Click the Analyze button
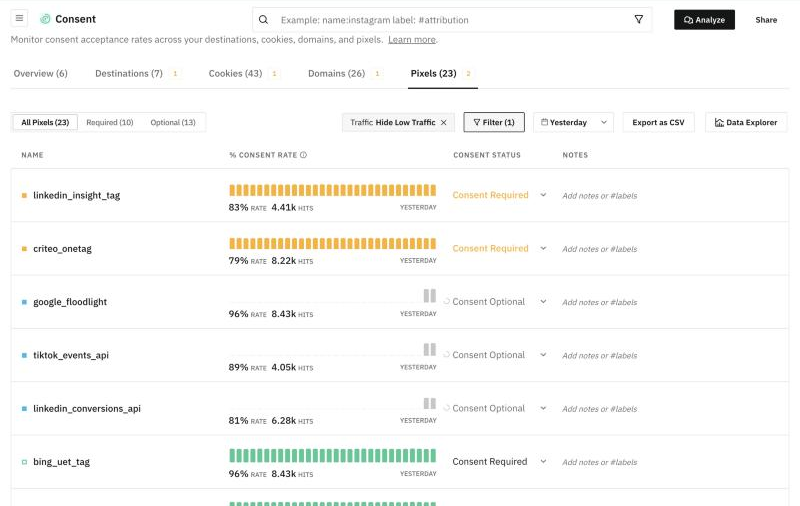 (704, 20)
